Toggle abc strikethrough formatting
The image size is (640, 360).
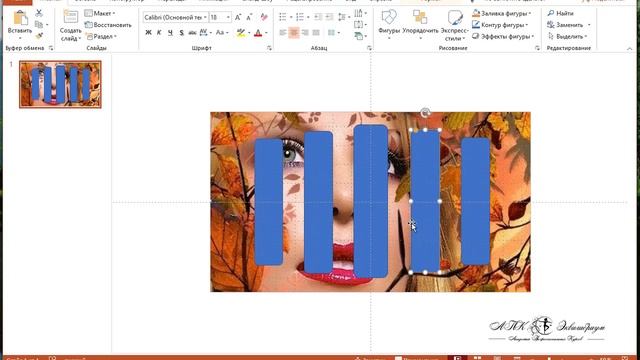pos(192,33)
